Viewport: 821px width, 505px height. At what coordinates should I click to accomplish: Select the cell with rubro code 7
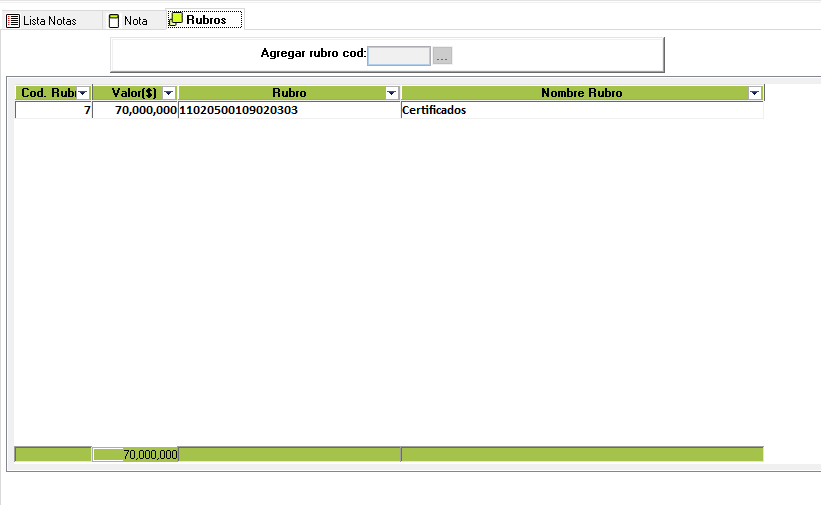tap(54, 110)
